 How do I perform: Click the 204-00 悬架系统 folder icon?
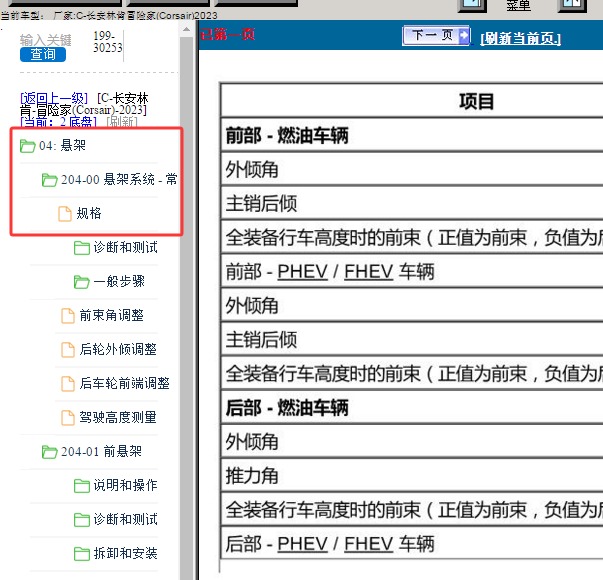(49, 180)
